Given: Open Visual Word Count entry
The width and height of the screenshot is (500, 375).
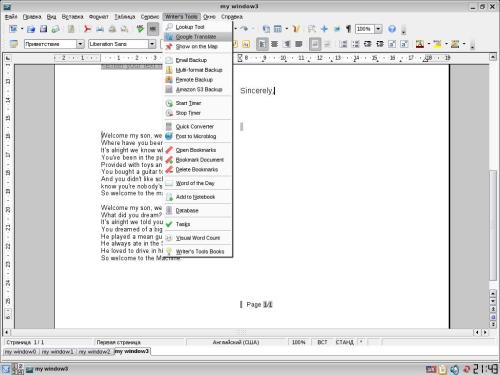Looking at the screenshot, I should coord(198,238).
